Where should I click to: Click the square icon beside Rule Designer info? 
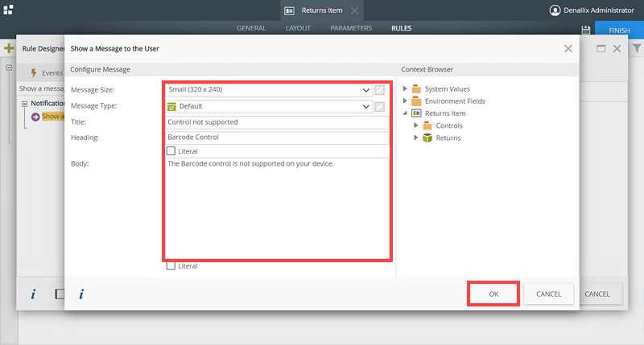[x=60, y=294]
